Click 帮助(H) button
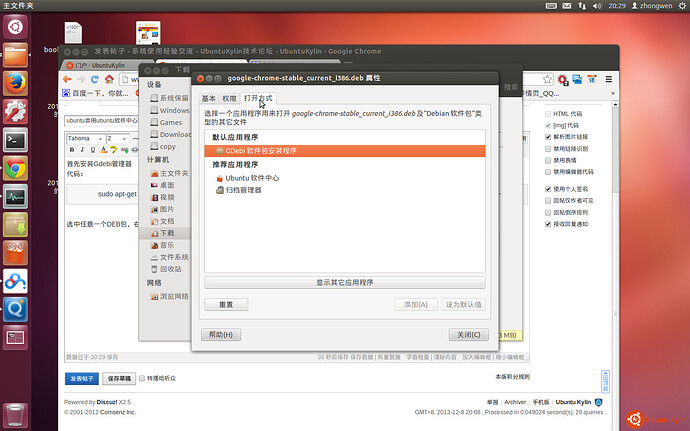 point(221,335)
